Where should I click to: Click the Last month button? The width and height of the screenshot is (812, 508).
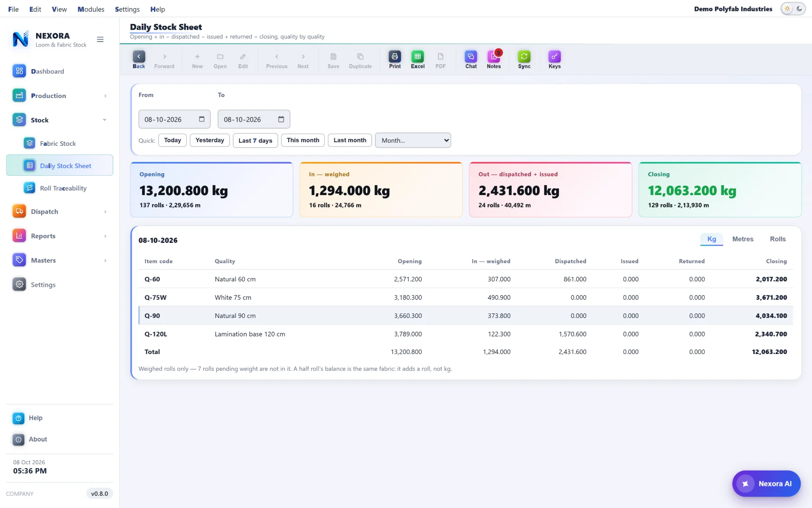tap(350, 140)
